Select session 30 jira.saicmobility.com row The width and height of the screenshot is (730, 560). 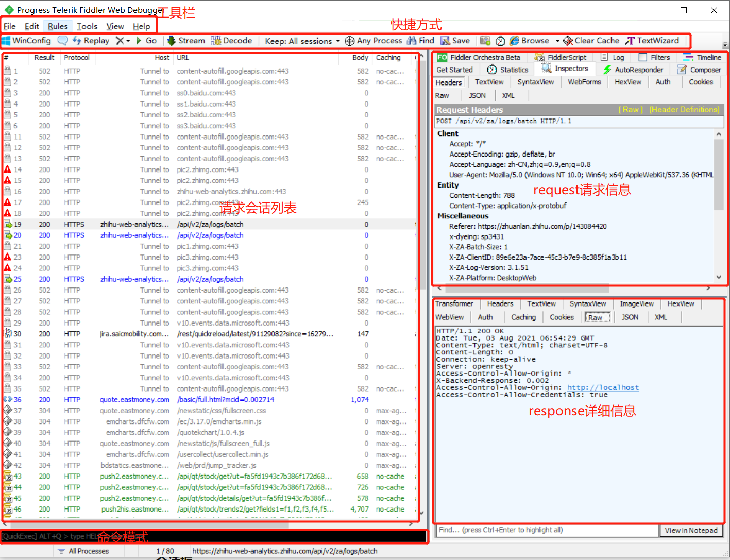209,334
